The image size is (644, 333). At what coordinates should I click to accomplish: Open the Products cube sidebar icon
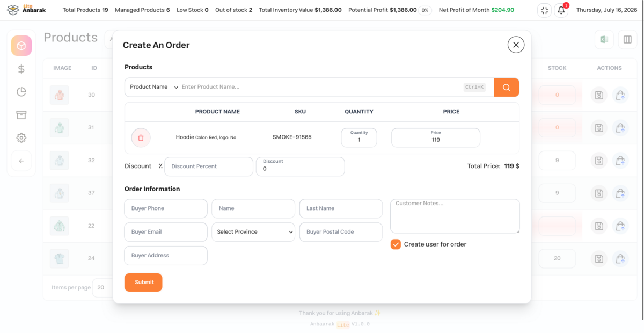coord(21,46)
